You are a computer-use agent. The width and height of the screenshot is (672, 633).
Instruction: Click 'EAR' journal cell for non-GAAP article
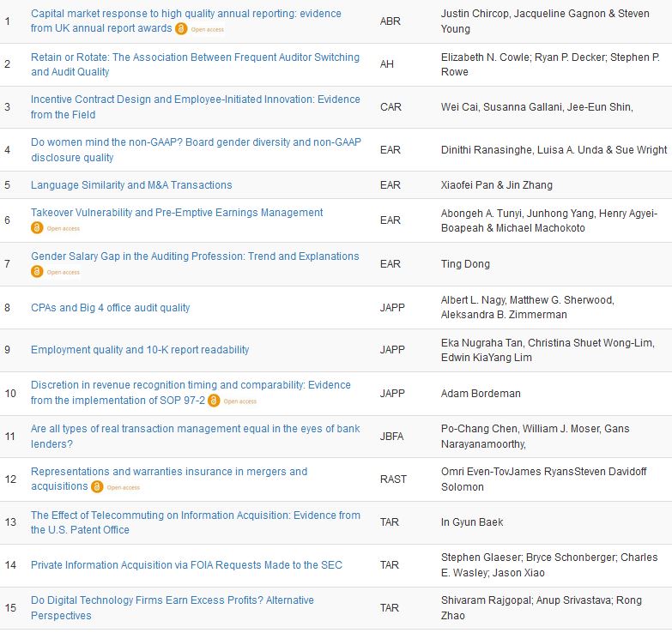tap(390, 150)
